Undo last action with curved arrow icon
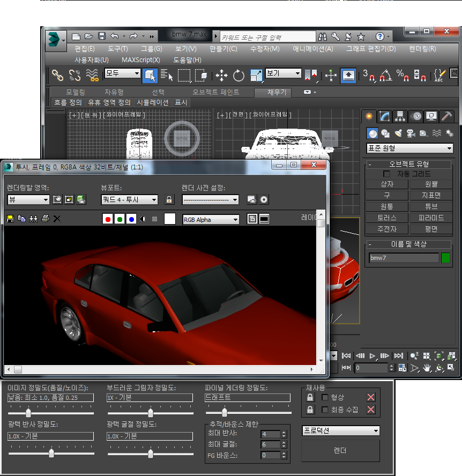This screenshot has width=462, height=476. tap(115, 36)
